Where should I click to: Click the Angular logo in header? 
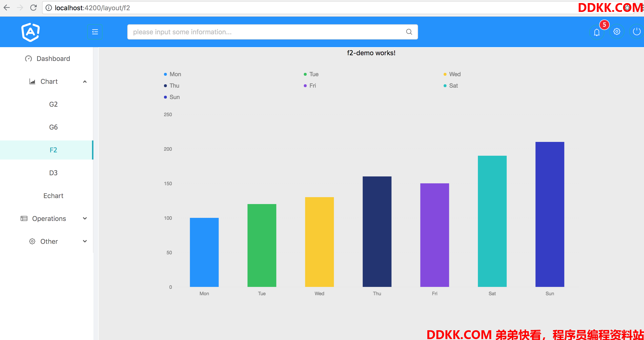(31, 32)
